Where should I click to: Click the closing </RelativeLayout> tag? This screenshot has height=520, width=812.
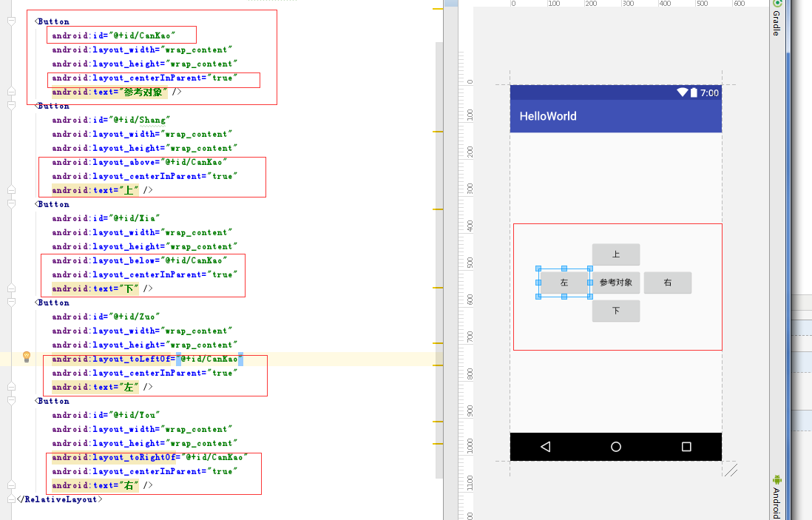60,499
